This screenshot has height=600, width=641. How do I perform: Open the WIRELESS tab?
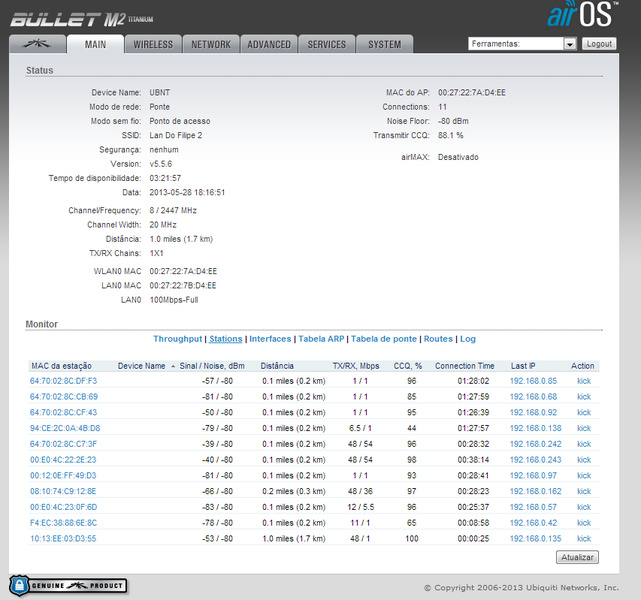click(153, 44)
